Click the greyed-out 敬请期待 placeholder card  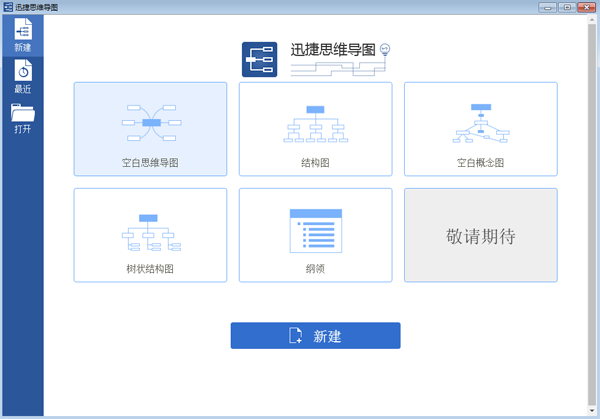coord(480,235)
